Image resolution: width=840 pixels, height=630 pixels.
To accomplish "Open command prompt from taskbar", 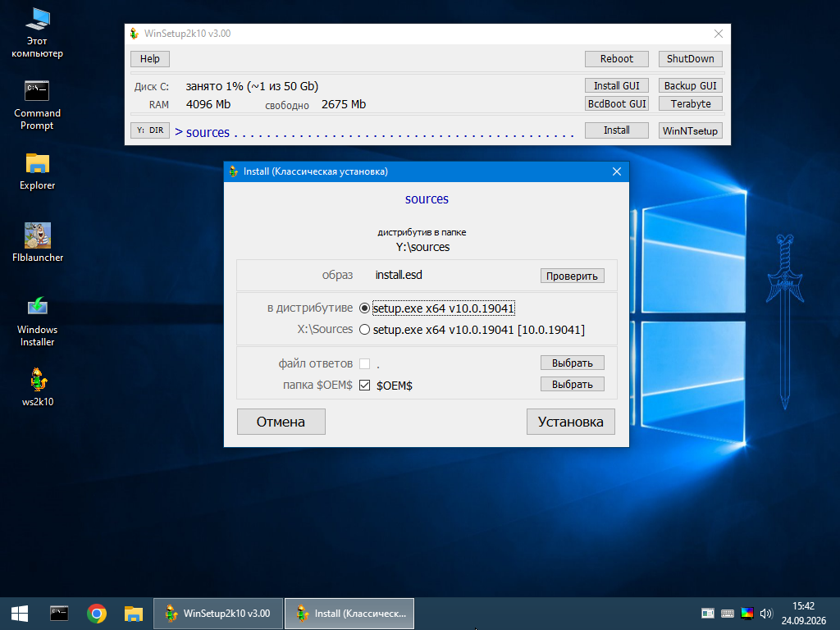I will click(59, 614).
